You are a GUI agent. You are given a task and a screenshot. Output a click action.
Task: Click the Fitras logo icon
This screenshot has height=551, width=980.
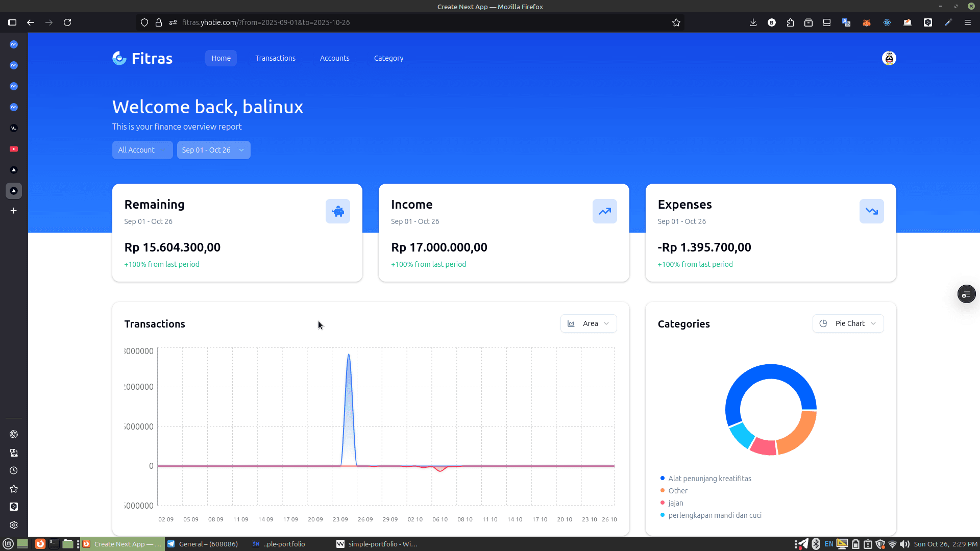[119, 58]
